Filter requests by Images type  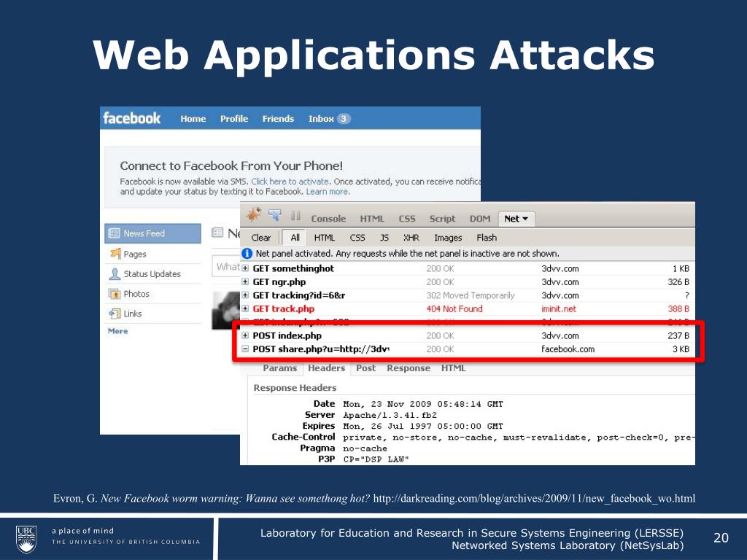(448, 237)
